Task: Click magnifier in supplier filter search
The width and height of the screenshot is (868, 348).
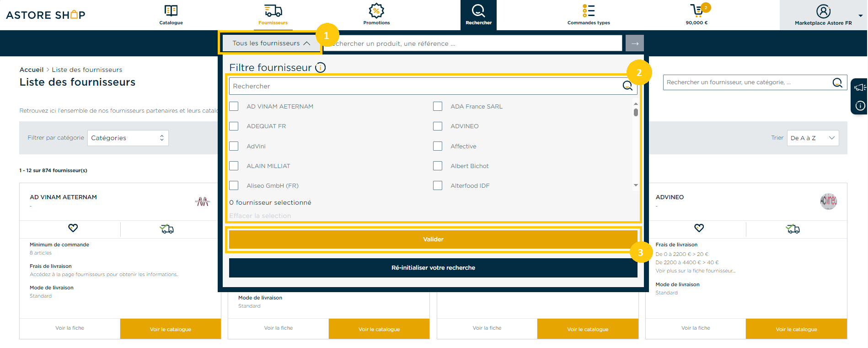Action: 627,86
